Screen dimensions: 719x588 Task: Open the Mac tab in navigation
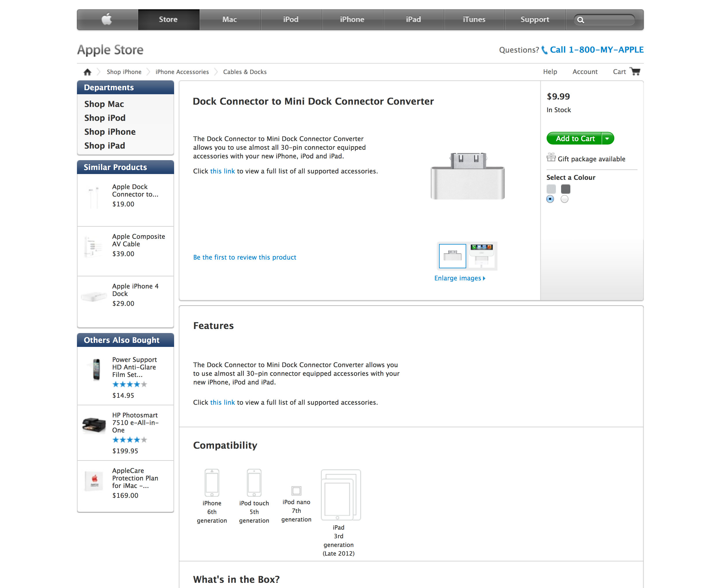[229, 20]
